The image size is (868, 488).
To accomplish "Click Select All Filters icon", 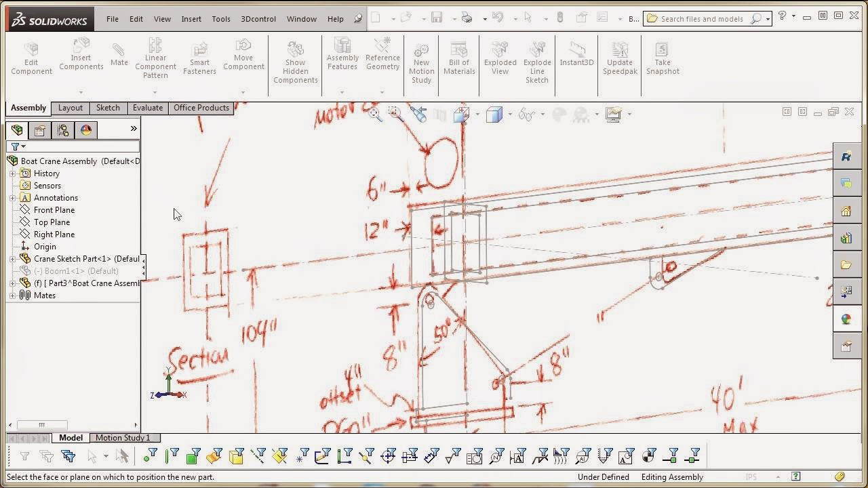I will (68, 456).
